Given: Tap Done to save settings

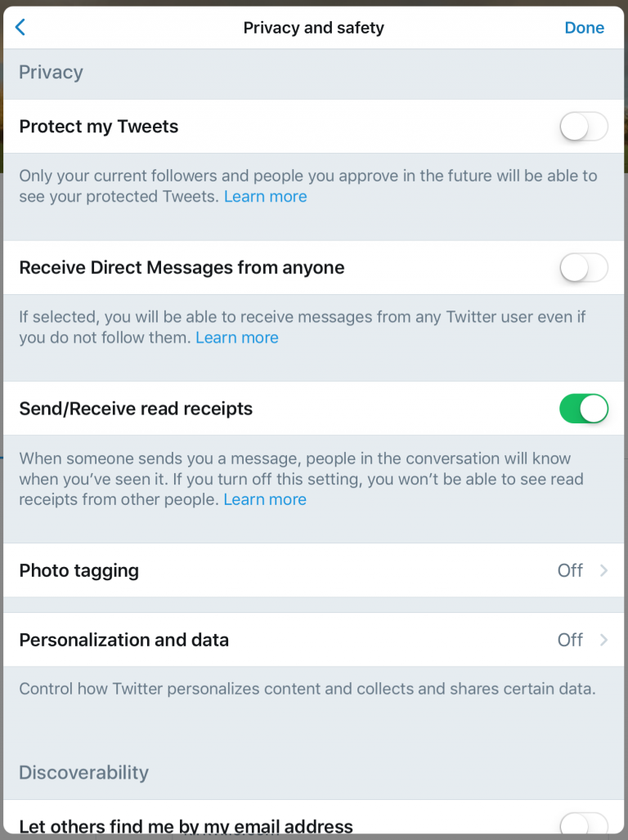Looking at the screenshot, I should coord(584,27).
